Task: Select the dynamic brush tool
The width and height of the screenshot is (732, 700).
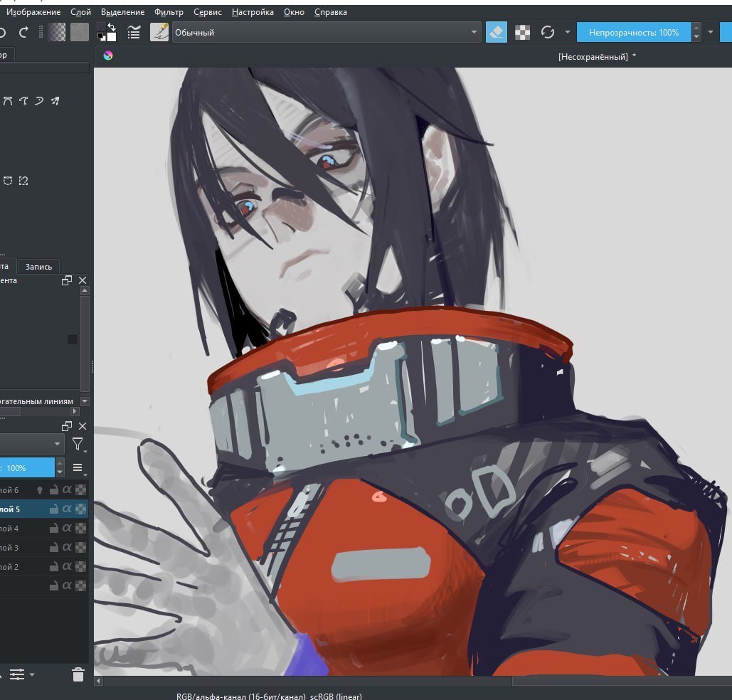Action: point(39,100)
